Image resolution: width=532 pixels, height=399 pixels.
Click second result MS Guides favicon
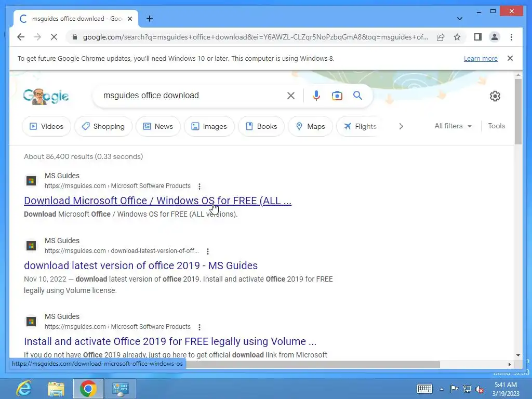[x=31, y=246]
